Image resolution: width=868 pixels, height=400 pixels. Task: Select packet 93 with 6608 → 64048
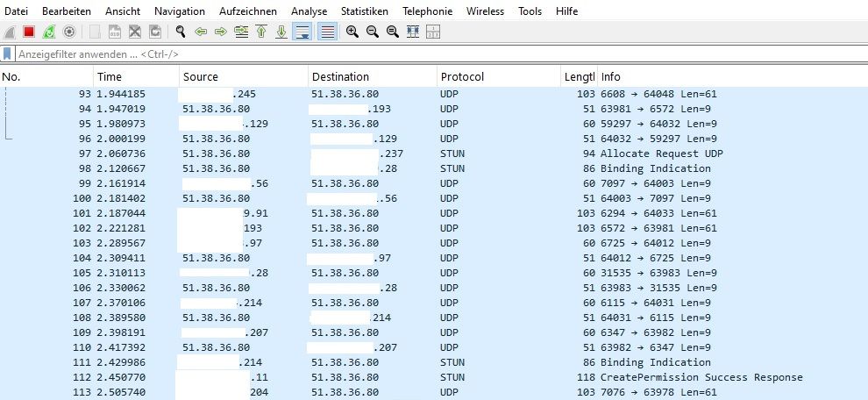tap(434, 94)
